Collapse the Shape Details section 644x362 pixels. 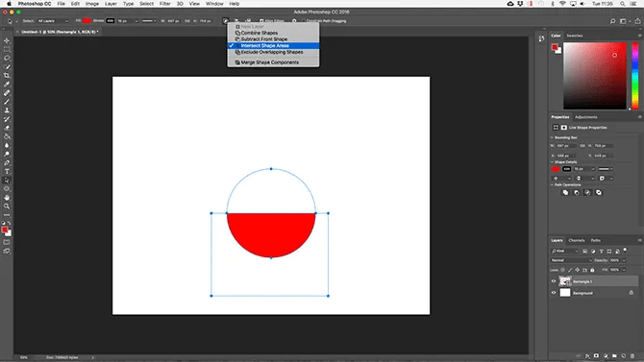(x=552, y=162)
